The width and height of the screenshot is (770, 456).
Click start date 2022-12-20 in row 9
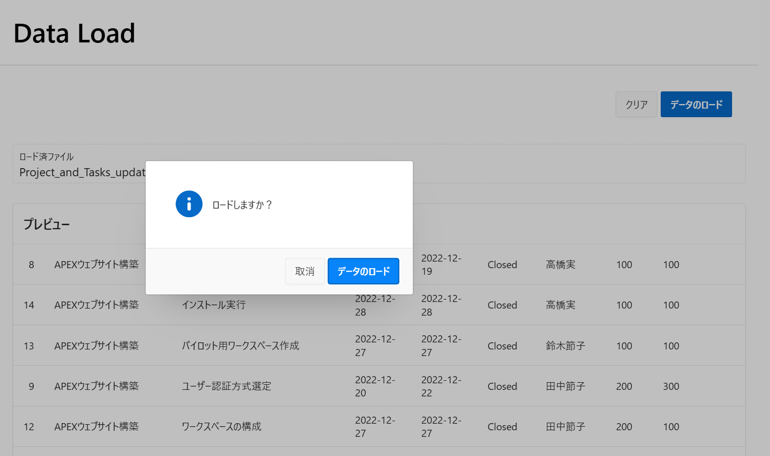[x=375, y=386]
